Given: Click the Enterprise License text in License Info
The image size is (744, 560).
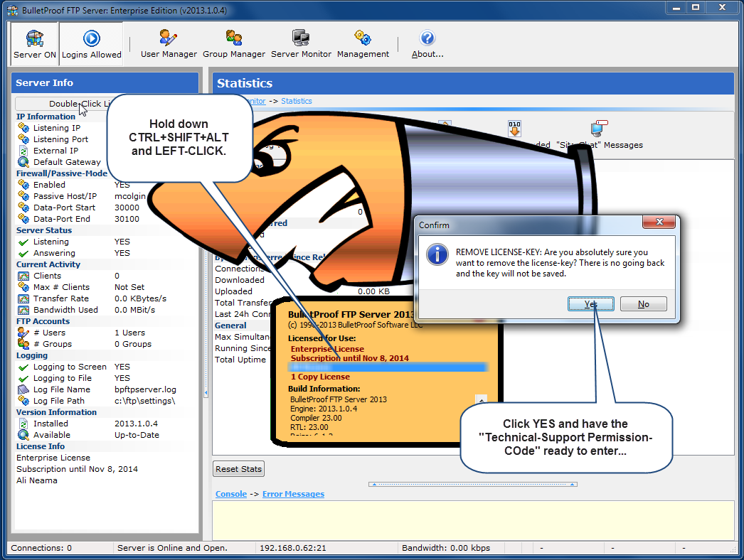Looking at the screenshot, I should (53, 458).
